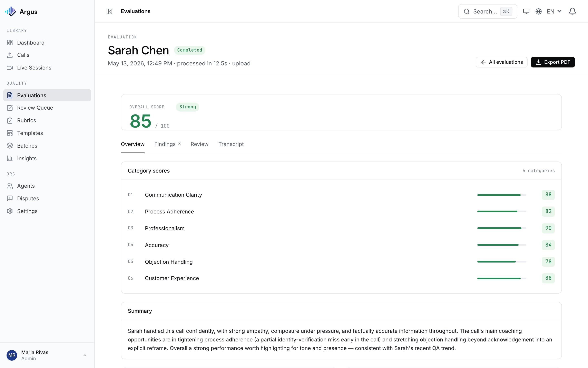This screenshot has width=588, height=368.
Task: Click the Professionalism row label
Action: tap(165, 228)
